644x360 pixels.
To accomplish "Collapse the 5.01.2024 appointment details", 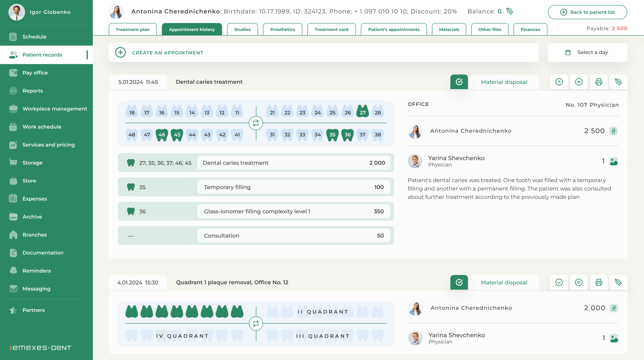I will (x=559, y=82).
